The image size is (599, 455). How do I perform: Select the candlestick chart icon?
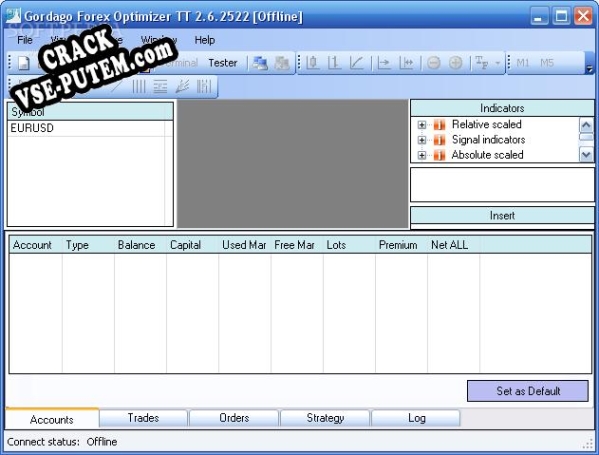(x=312, y=63)
